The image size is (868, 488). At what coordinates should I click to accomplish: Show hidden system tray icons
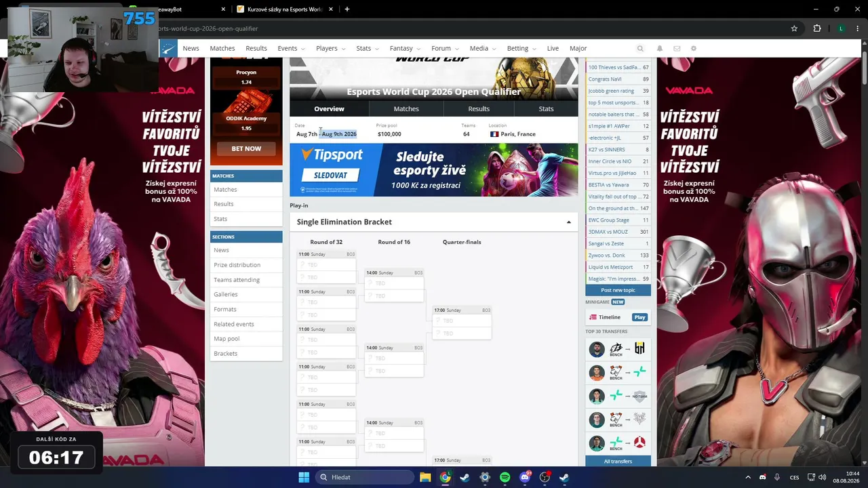tap(748, 477)
